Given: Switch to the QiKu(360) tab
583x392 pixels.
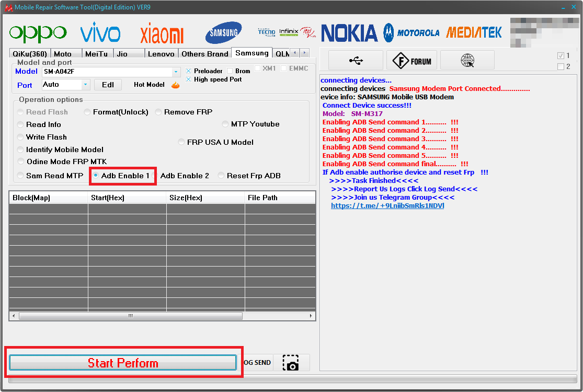Looking at the screenshot, I should 29,54.
